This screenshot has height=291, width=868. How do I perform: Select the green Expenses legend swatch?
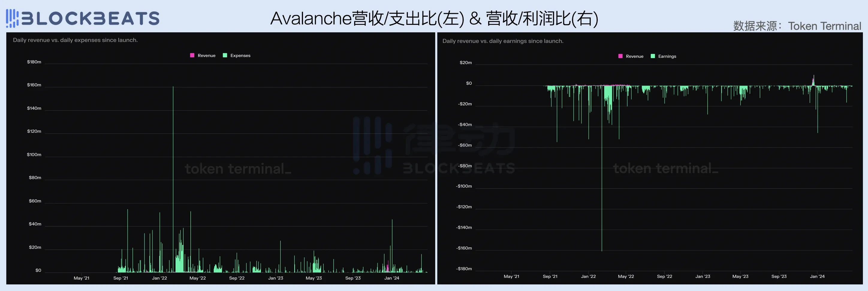(x=225, y=55)
